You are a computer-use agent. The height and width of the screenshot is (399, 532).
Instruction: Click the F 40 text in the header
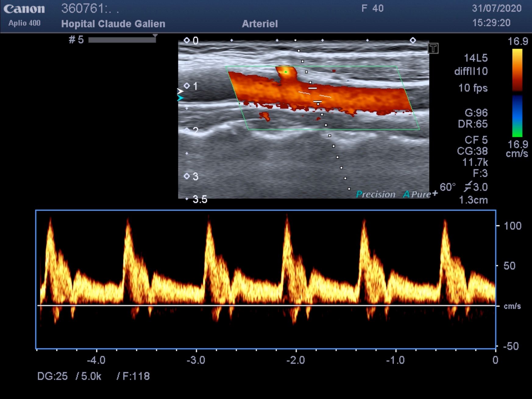pos(372,8)
